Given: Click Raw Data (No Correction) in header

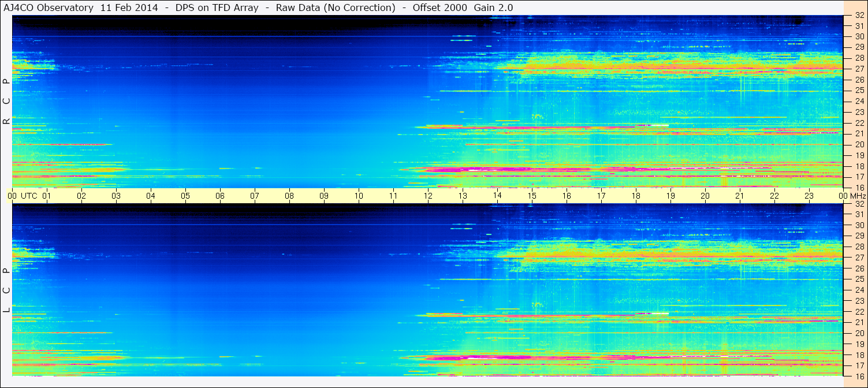Looking at the screenshot, I should tap(336, 8).
